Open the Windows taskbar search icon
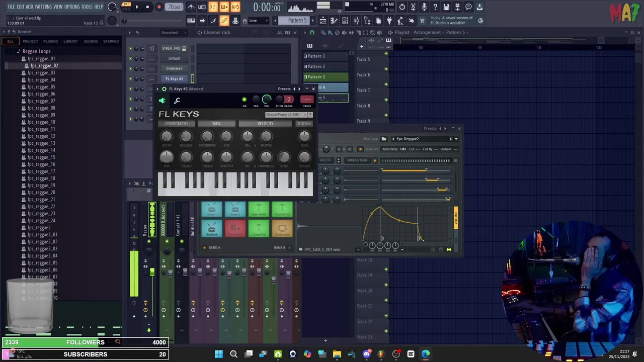This screenshot has width=644, height=362. (x=233, y=354)
